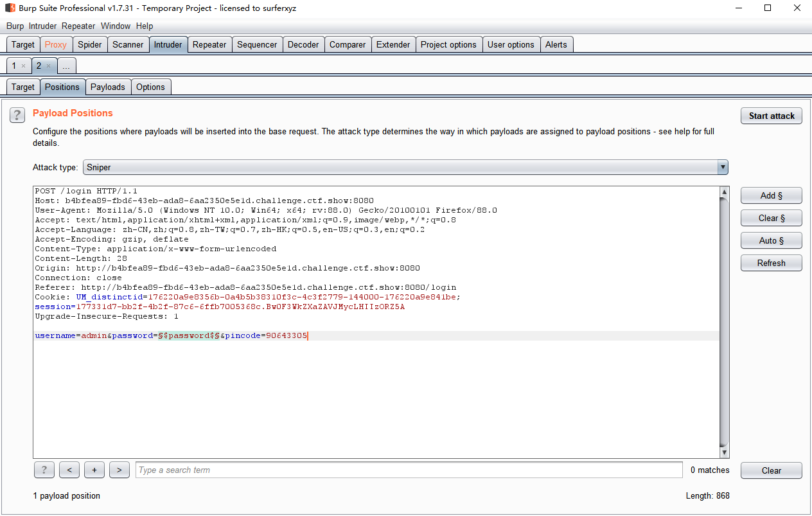Switch to the Extender tab

(x=393, y=44)
